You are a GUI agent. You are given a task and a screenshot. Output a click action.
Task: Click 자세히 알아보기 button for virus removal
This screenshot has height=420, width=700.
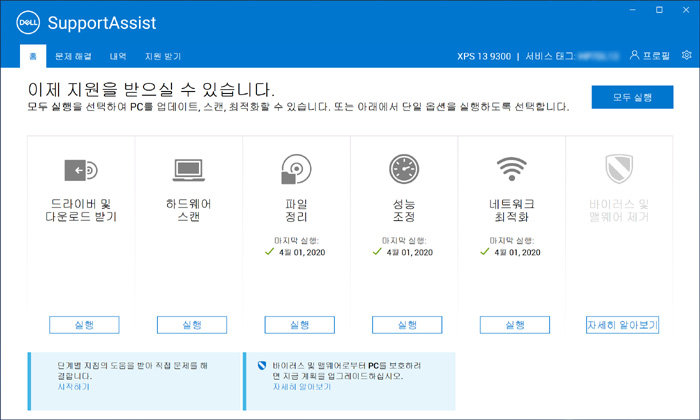[x=622, y=325]
